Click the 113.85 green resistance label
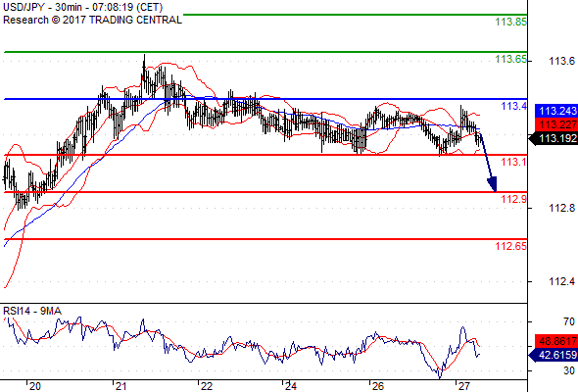The width and height of the screenshot is (578, 392). point(510,22)
